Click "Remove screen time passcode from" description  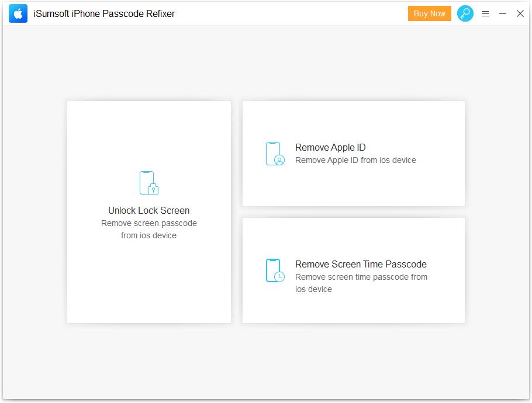click(361, 277)
